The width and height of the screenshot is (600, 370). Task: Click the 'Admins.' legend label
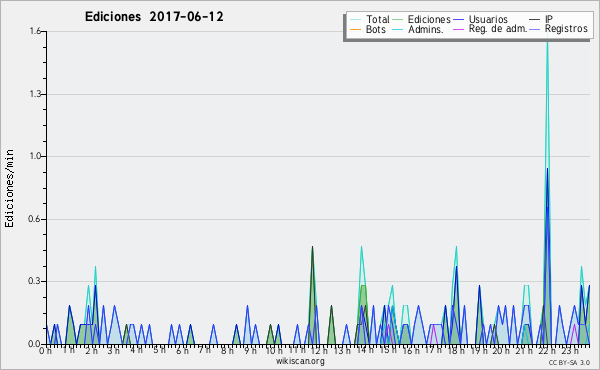click(x=426, y=29)
